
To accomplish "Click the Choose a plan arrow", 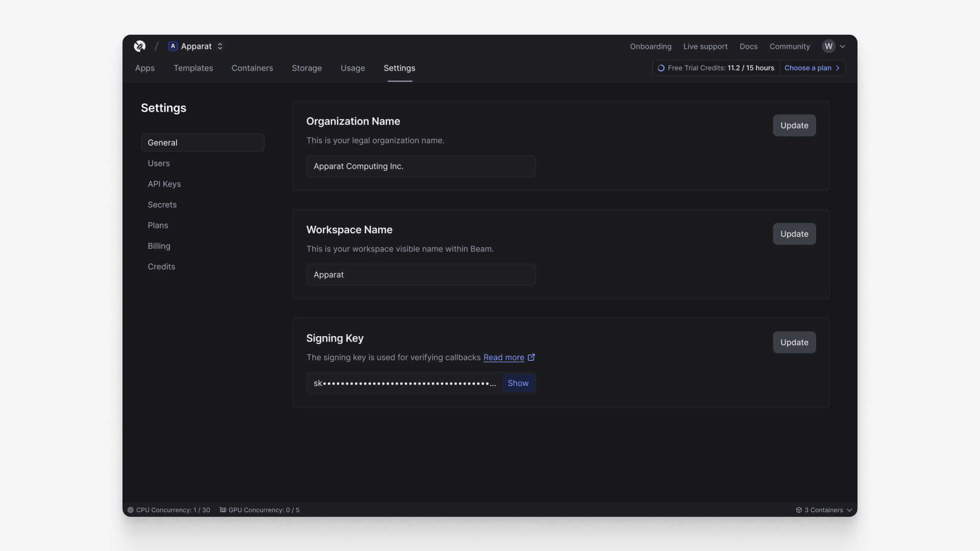I will click(838, 68).
